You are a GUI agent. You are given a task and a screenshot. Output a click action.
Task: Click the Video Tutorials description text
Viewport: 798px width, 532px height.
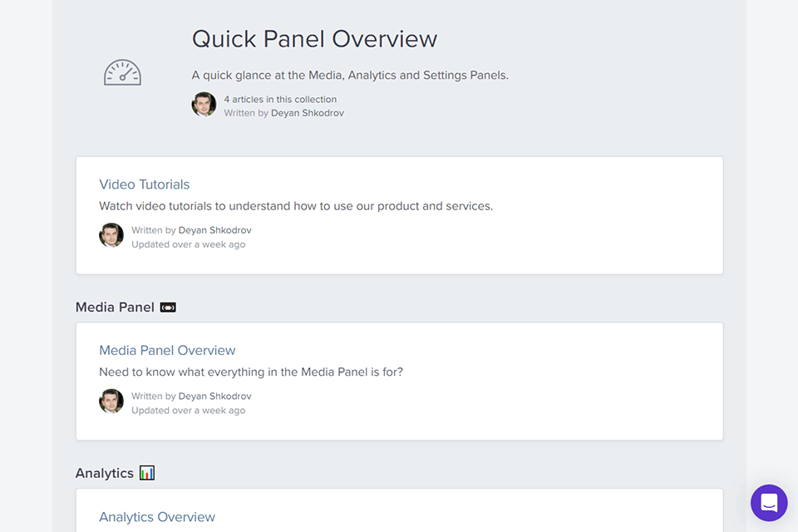coord(296,206)
